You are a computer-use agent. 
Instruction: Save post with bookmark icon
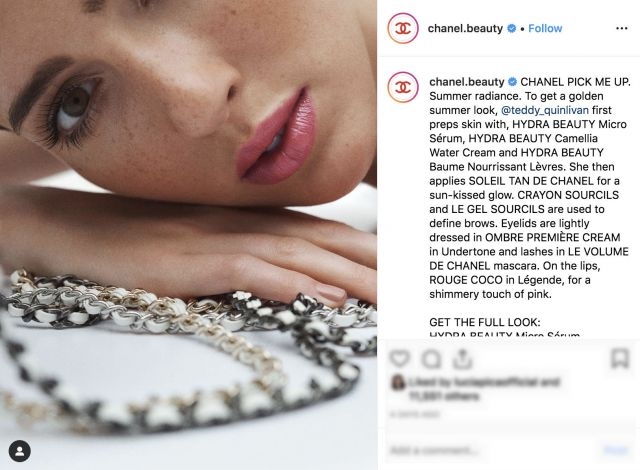[x=620, y=359]
